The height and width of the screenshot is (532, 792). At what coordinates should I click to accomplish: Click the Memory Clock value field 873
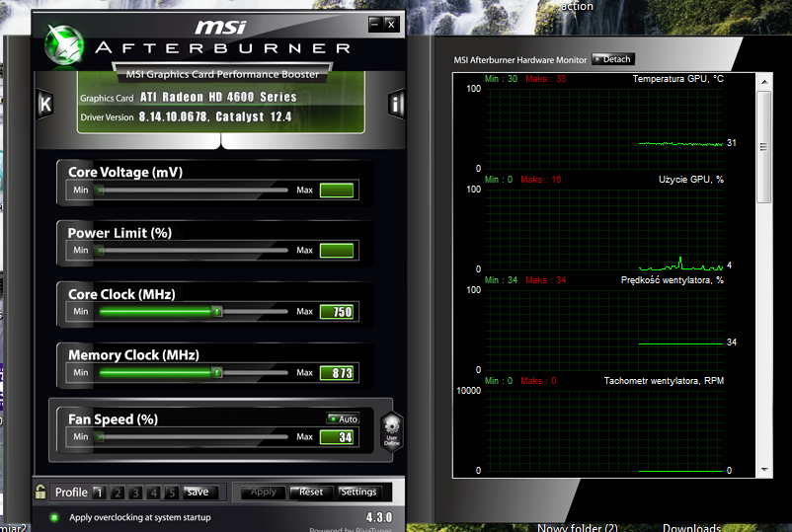[337, 373]
